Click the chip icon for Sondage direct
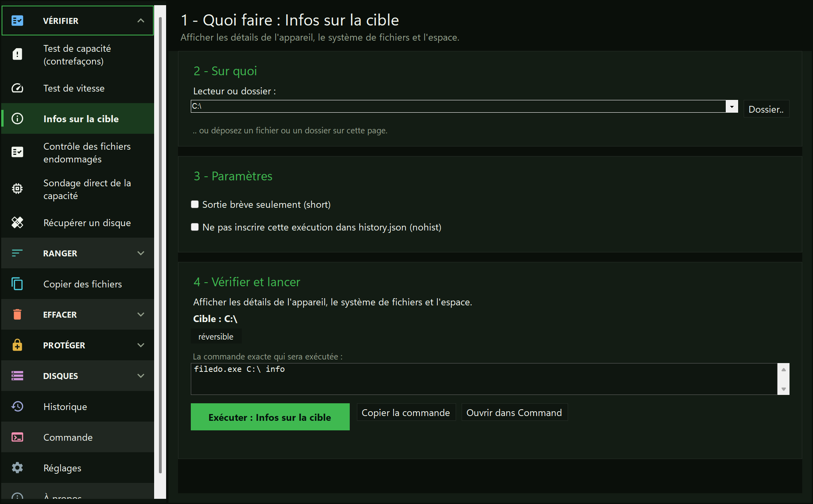The width and height of the screenshot is (813, 504). 17,189
